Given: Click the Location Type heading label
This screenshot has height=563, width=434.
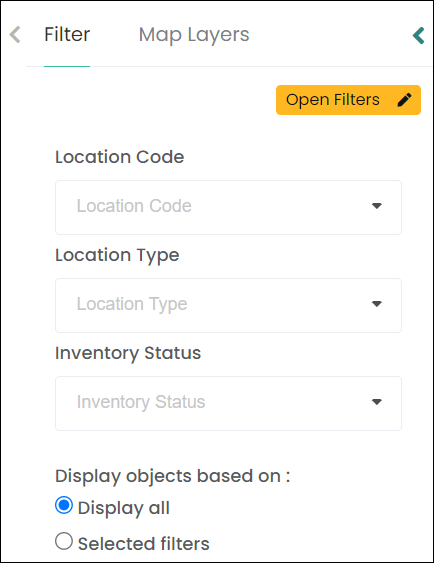Looking at the screenshot, I should [x=117, y=256].
